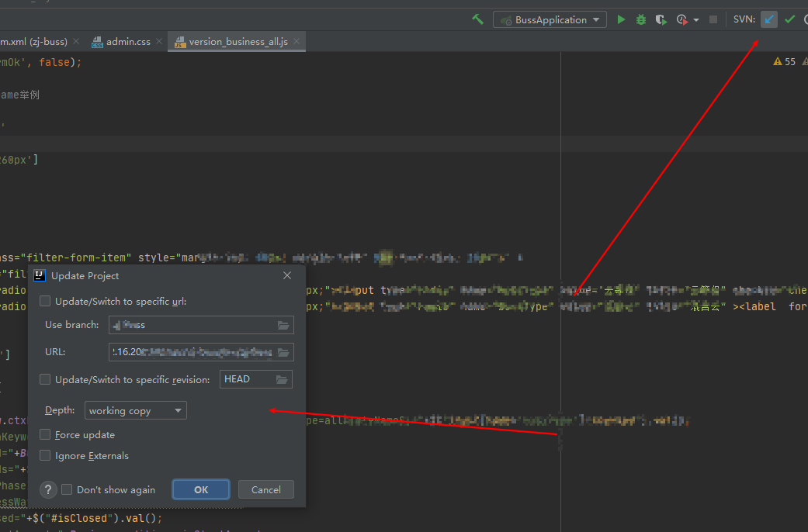Click the build hammer icon

pos(478,19)
